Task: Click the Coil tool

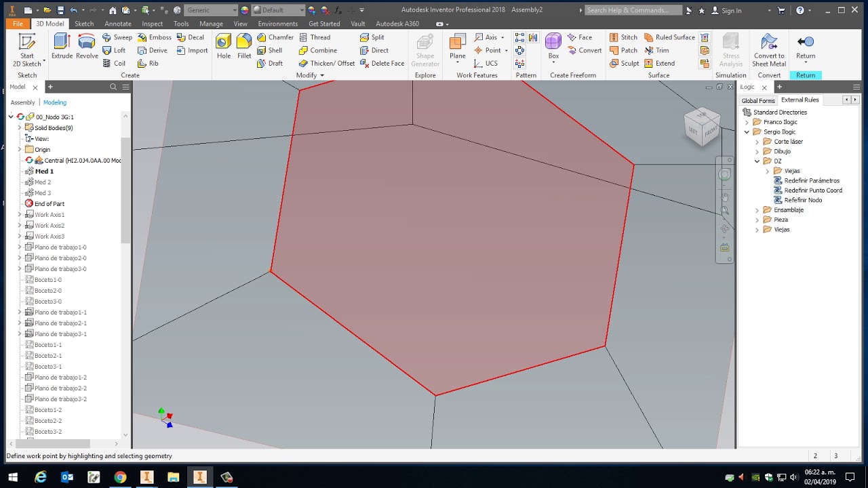Action: [114, 63]
